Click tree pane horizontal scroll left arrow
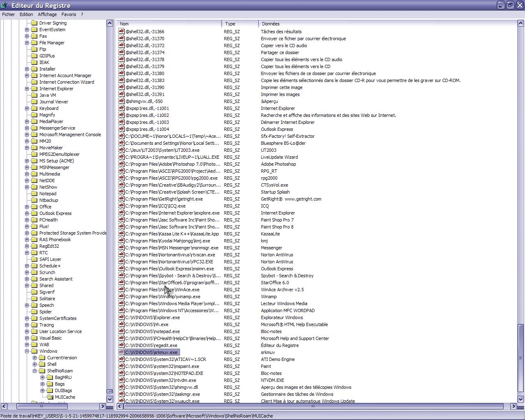Viewport: 525px width, 420px height. point(3,406)
